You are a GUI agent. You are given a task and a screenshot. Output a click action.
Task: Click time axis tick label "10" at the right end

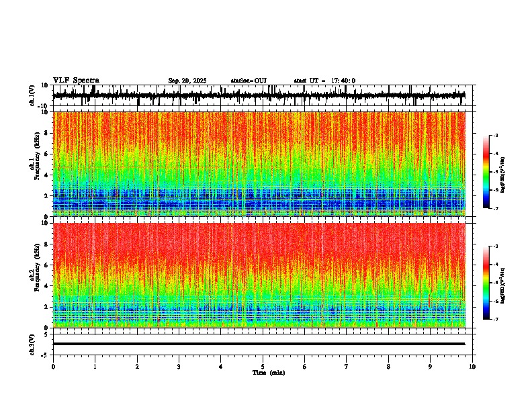pos(472,367)
